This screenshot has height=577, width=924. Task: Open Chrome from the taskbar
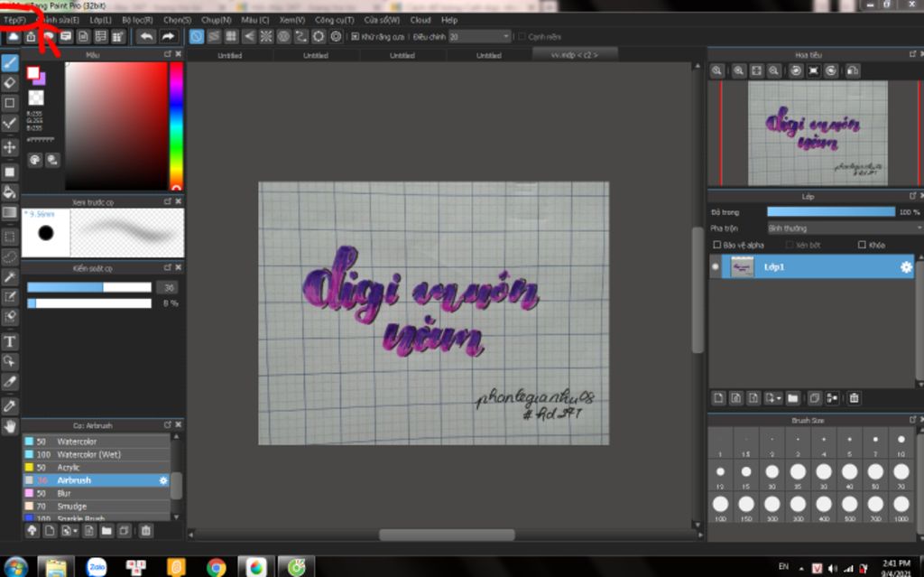[x=217, y=568]
